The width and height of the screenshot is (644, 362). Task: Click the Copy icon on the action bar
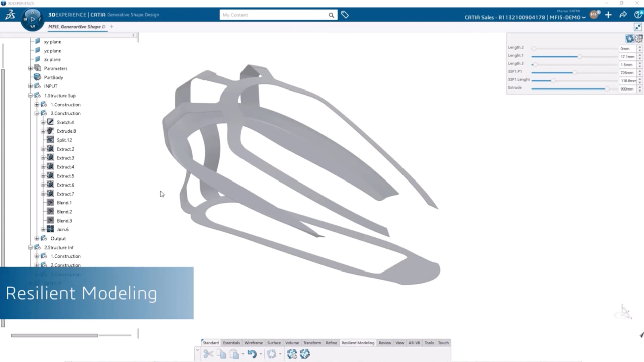point(221,353)
